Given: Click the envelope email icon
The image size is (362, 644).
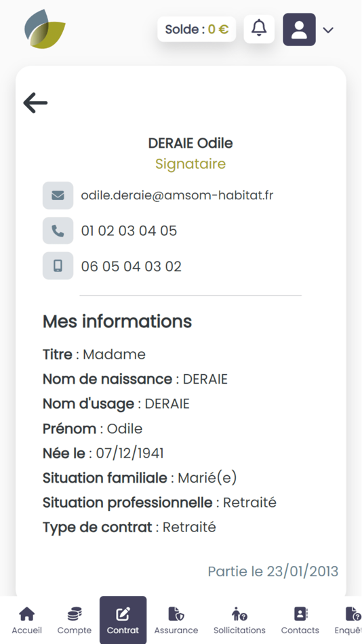Looking at the screenshot, I should 58,195.
